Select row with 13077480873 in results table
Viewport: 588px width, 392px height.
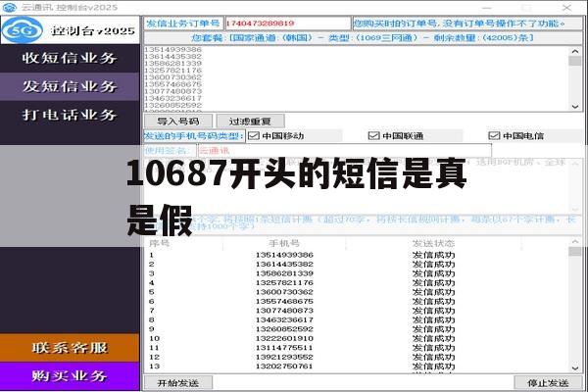coord(357,311)
